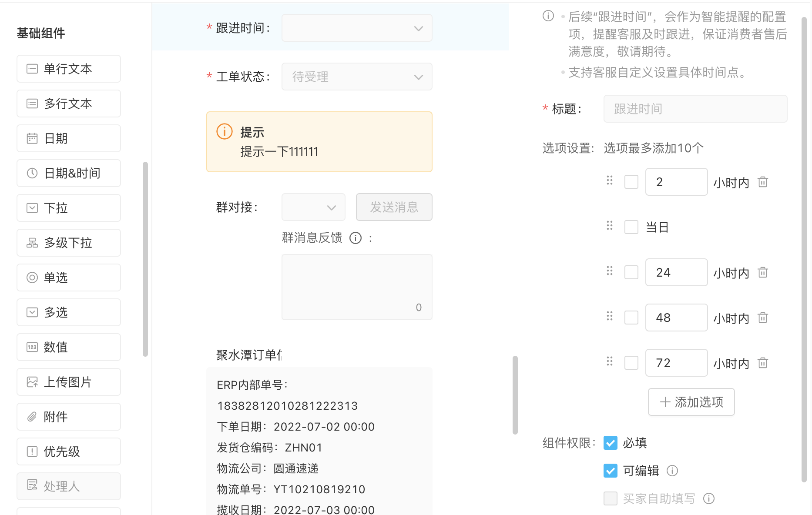Click the hour input showing 48
This screenshot has width=812, height=515.
(677, 318)
